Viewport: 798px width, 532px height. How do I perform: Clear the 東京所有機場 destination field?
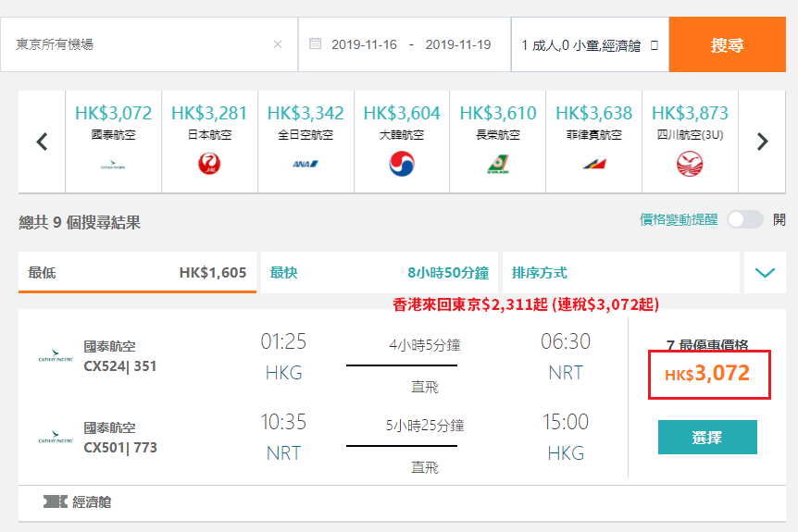(x=278, y=44)
